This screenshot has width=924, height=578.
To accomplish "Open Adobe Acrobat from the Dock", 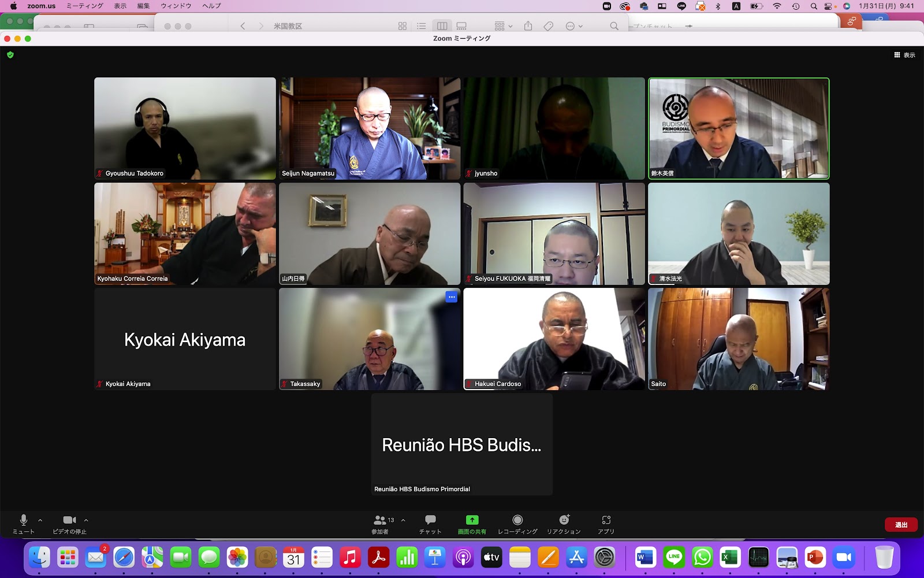I will pyautogui.click(x=378, y=557).
